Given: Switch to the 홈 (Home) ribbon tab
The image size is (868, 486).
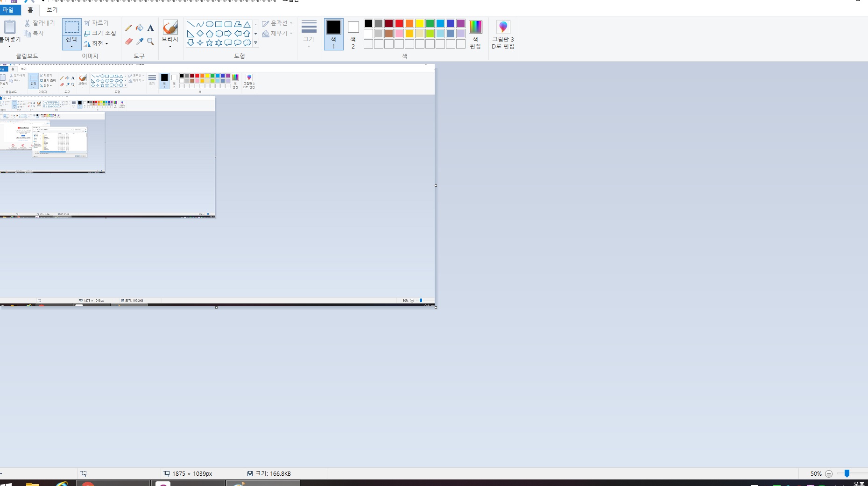Looking at the screenshot, I should click(x=30, y=10).
